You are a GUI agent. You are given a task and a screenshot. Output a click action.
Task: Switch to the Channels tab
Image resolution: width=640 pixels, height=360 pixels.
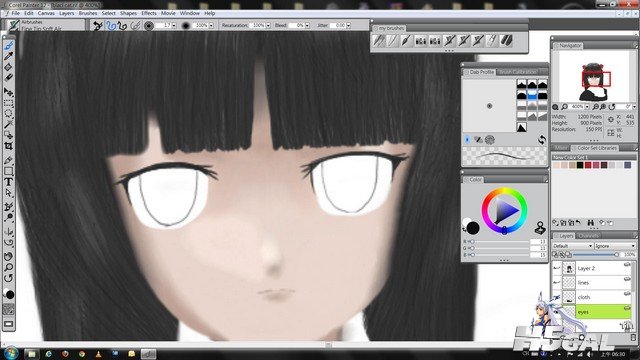click(589, 236)
